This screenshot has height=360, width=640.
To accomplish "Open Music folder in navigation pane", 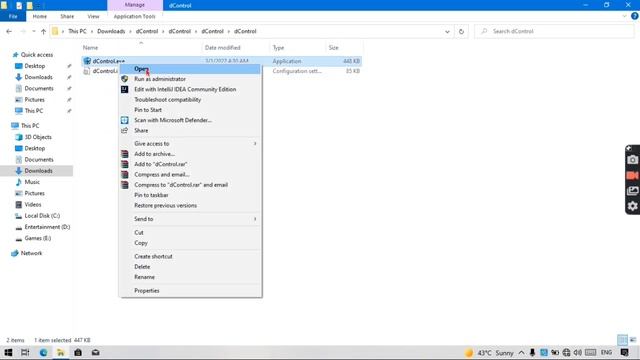I will (x=32, y=182).
